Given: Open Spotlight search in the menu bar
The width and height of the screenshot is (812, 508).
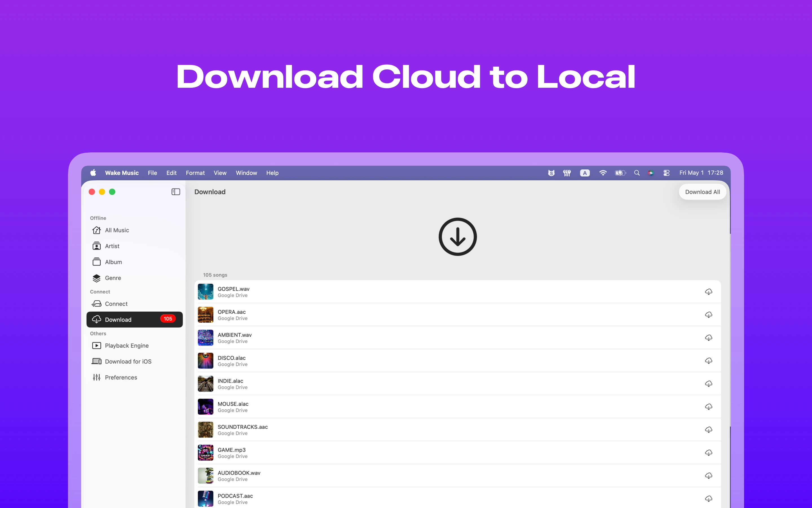Looking at the screenshot, I should click(x=637, y=173).
